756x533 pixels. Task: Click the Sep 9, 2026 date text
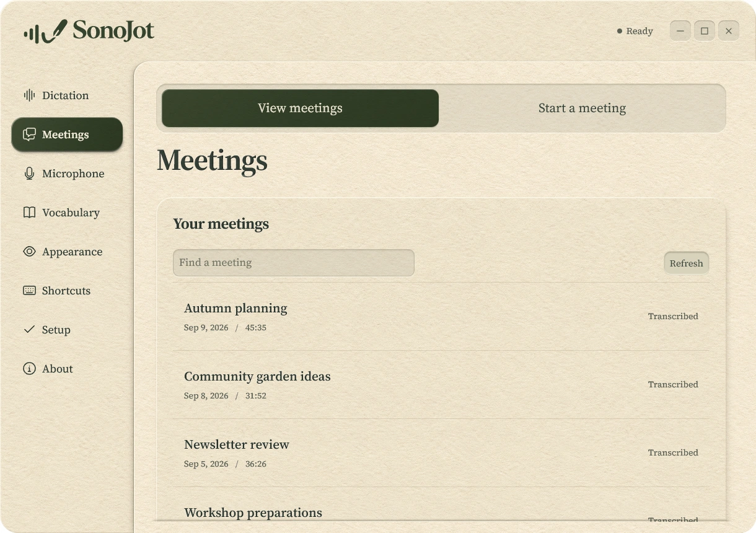coord(206,328)
